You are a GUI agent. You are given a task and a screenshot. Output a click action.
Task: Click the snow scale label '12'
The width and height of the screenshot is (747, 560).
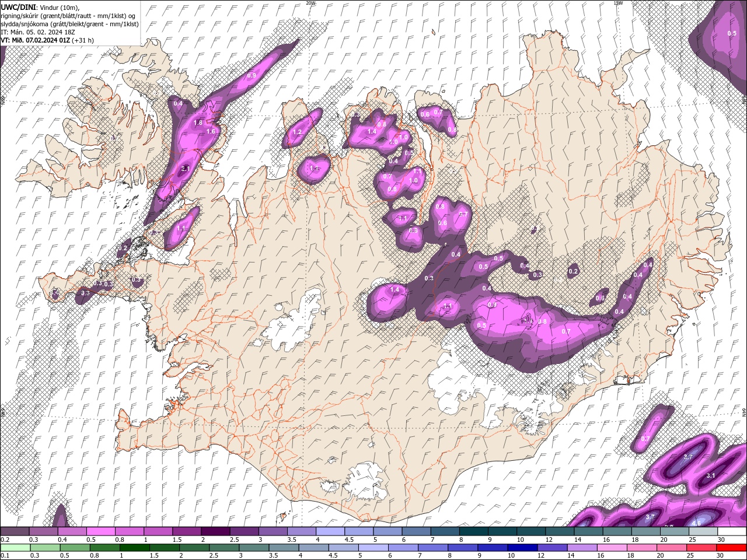tap(549, 540)
